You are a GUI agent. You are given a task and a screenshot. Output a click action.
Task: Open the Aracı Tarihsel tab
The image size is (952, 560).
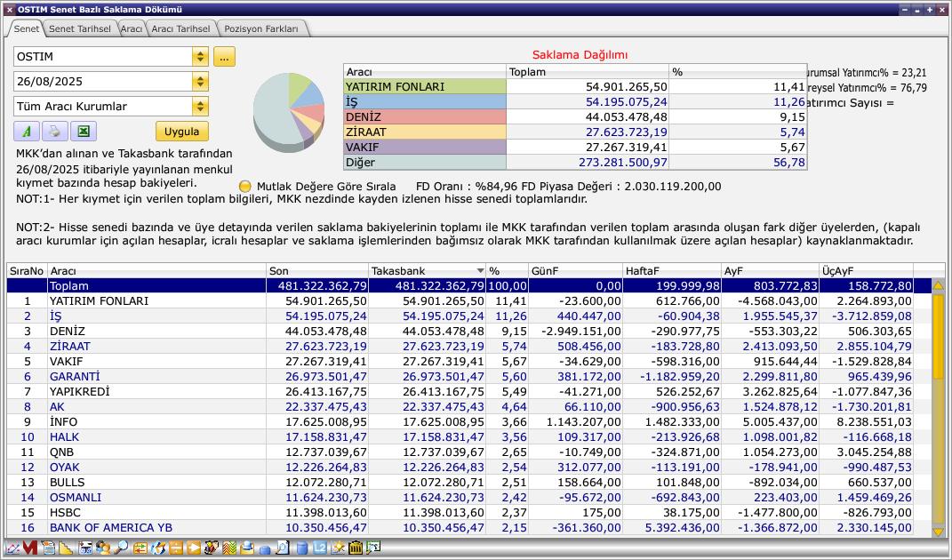coord(180,28)
